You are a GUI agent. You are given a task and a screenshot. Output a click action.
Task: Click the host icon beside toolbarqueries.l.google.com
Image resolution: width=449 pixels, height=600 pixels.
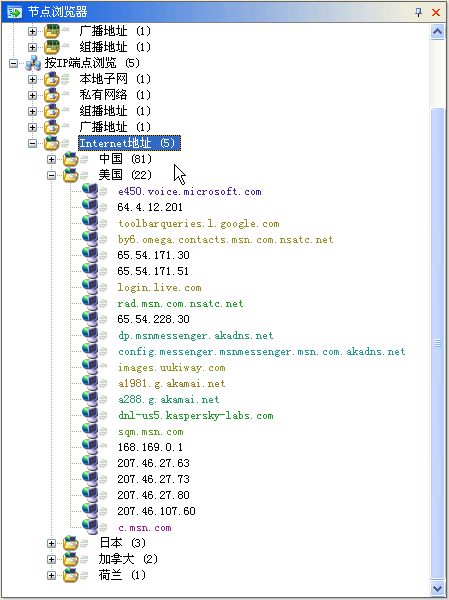[90, 223]
